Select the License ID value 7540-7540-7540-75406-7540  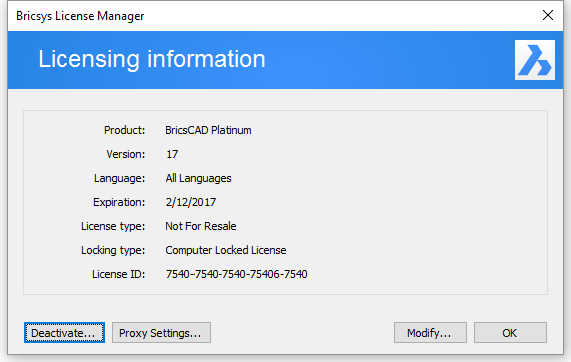point(236,274)
